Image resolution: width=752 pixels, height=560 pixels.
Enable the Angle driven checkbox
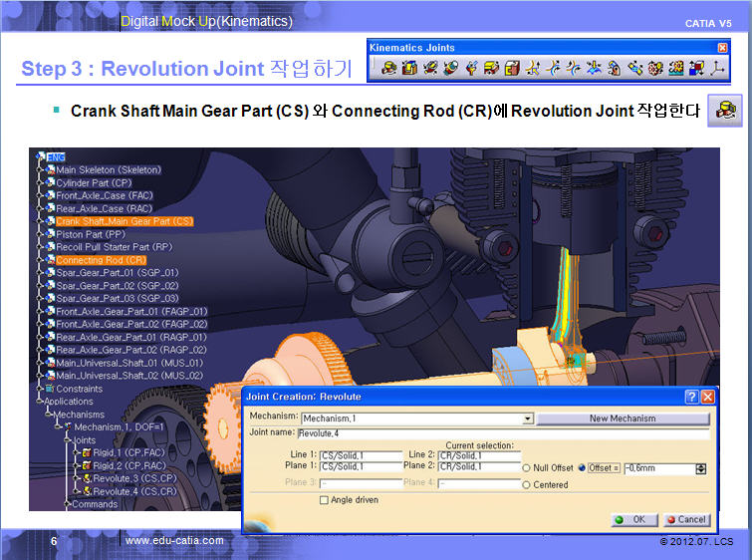coord(324,500)
